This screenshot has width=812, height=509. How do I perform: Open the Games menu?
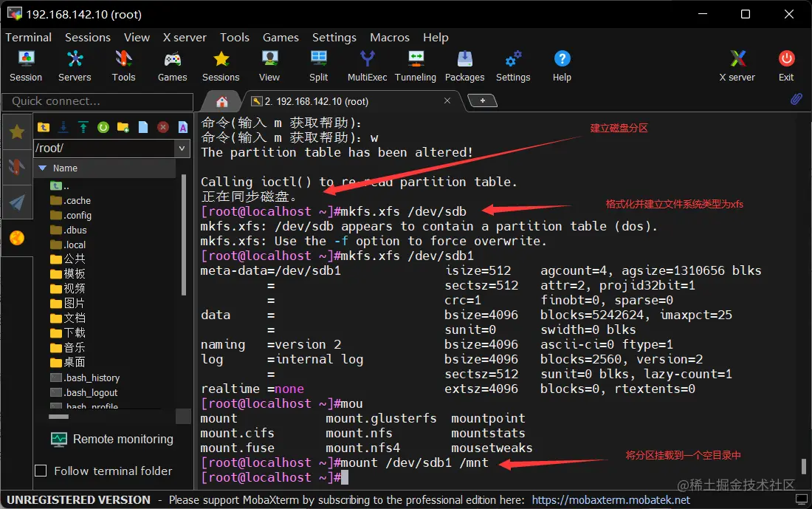click(281, 38)
